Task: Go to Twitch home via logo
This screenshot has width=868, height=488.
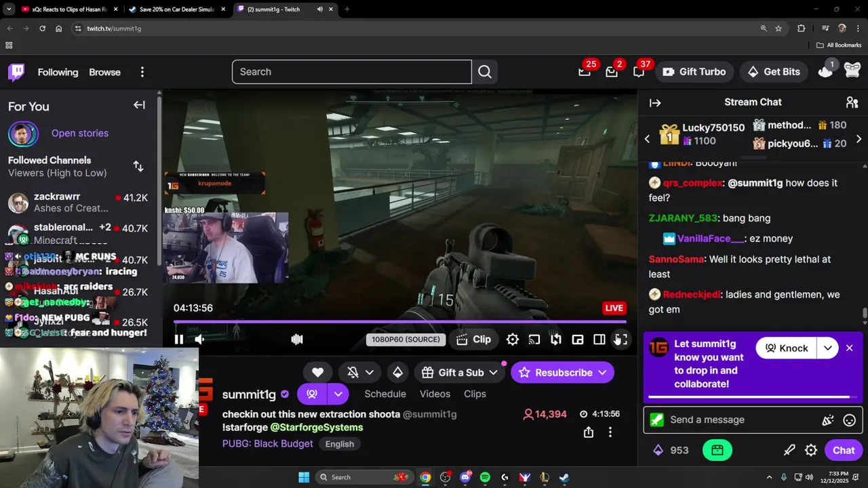Action: pos(16,72)
